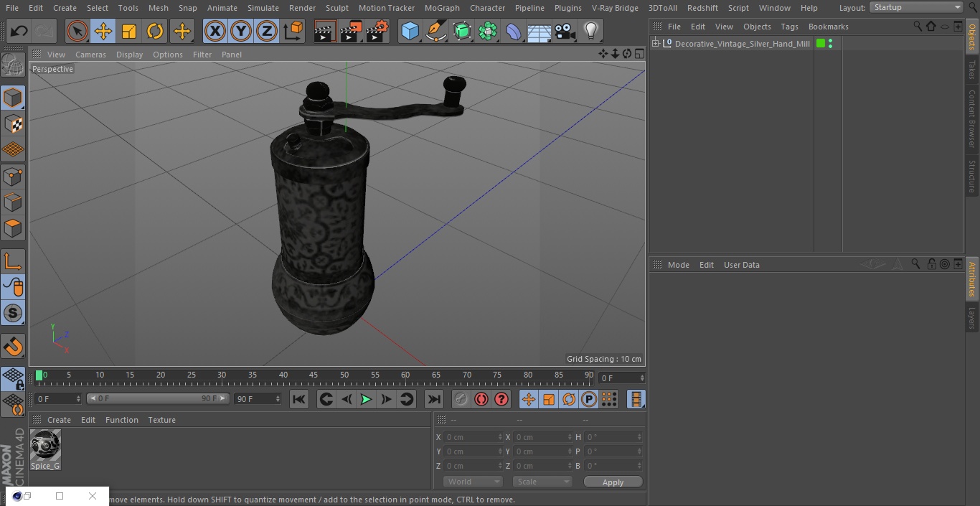Add a light object

[591, 31]
